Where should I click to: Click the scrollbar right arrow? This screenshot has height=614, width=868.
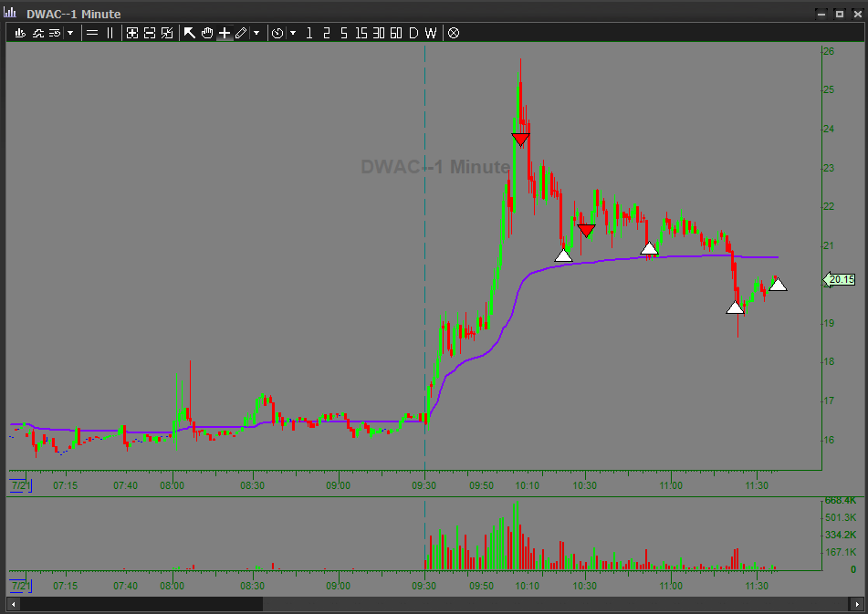[857, 604]
